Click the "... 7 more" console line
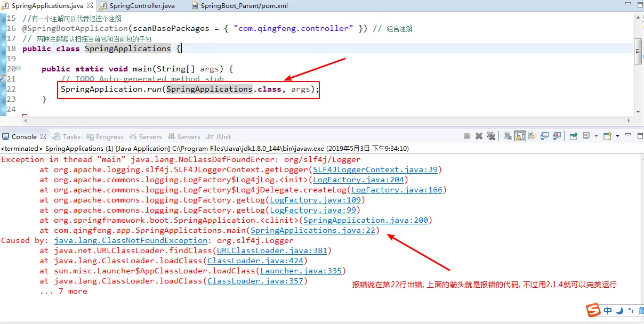644x324 pixels. tap(63, 291)
